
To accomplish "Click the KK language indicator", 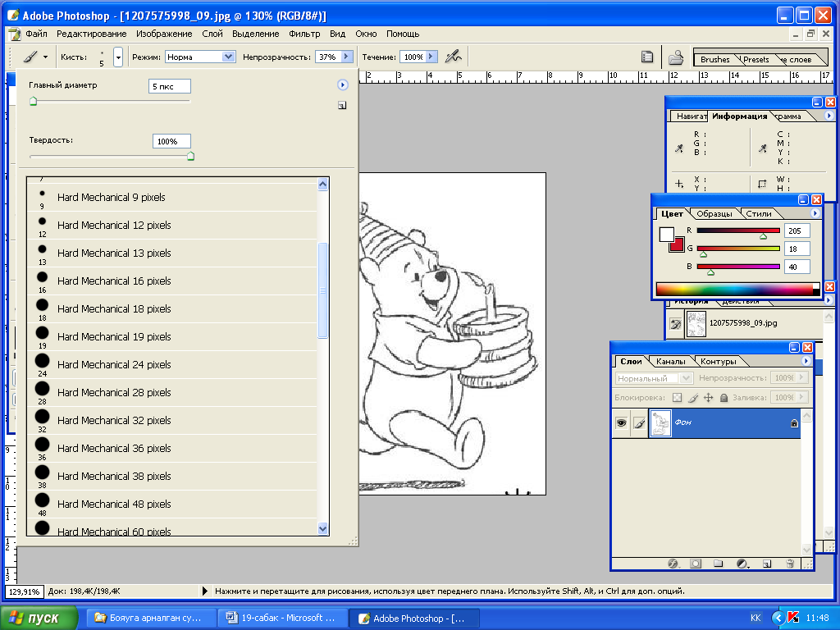I will click(756, 618).
